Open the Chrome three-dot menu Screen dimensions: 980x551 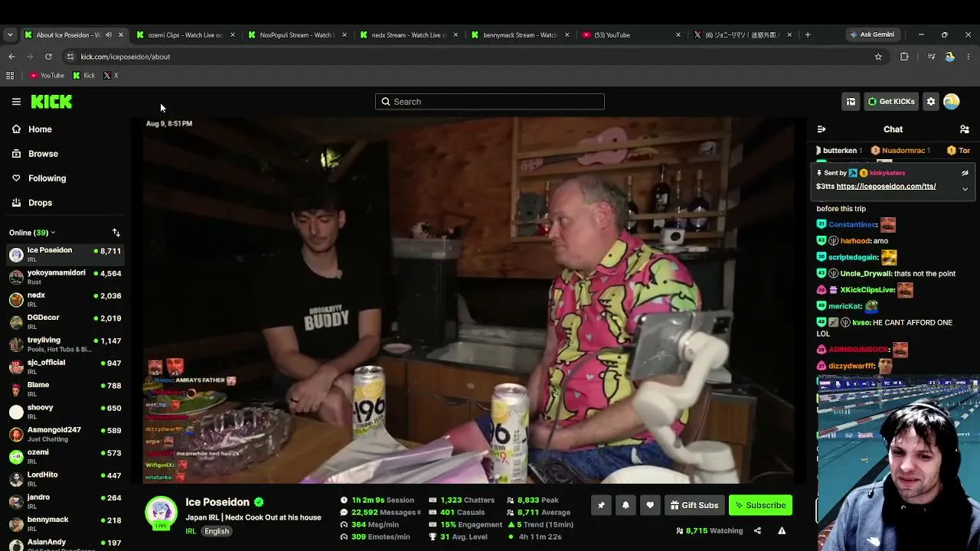[969, 57]
